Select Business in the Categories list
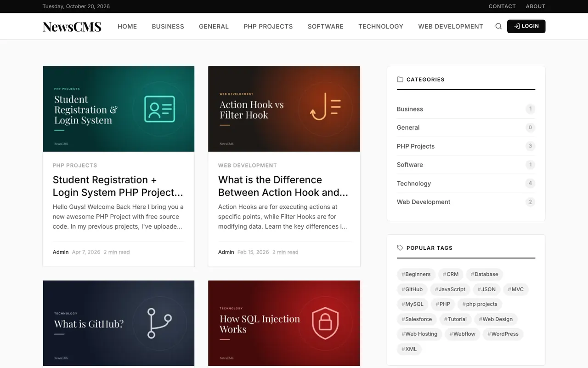This screenshot has width=588, height=368. point(466,109)
